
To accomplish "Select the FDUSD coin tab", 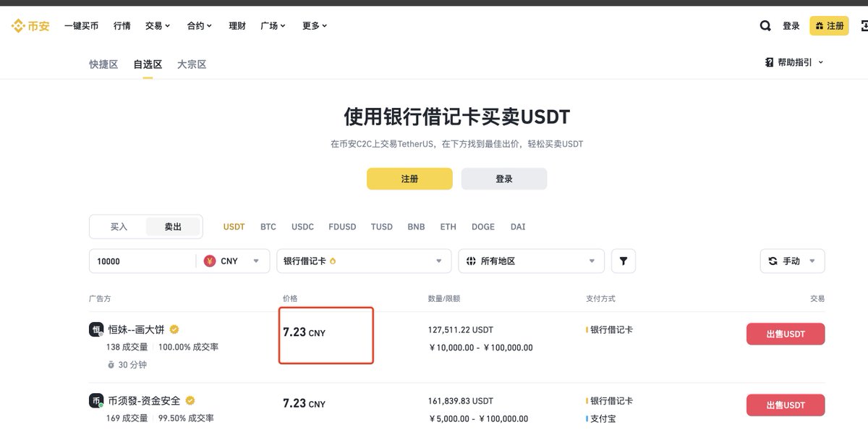I will [342, 227].
